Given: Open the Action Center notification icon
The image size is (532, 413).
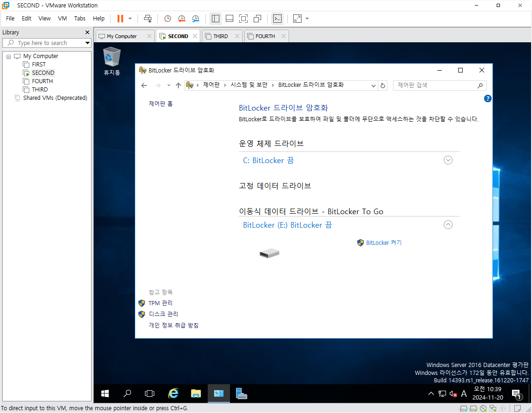Looking at the screenshot, I should click(x=517, y=394).
